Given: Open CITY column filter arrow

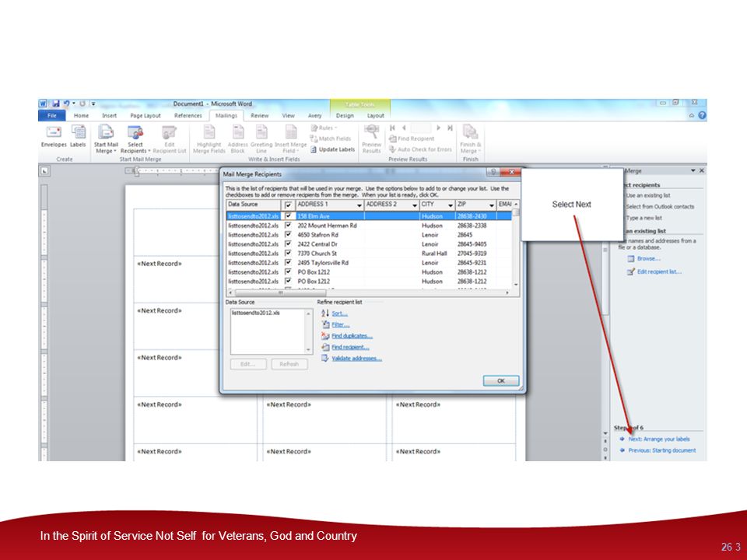Looking at the screenshot, I should point(451,205).
